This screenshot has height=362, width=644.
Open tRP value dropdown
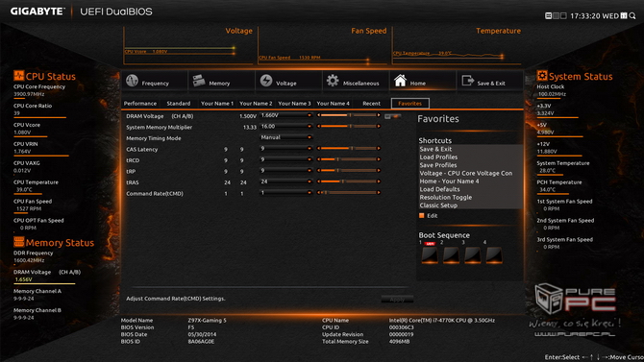coord(286,171)
